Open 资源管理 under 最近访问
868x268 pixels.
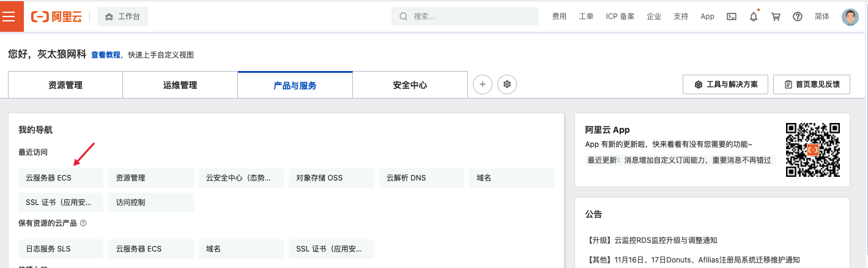[x=151, y=178]
